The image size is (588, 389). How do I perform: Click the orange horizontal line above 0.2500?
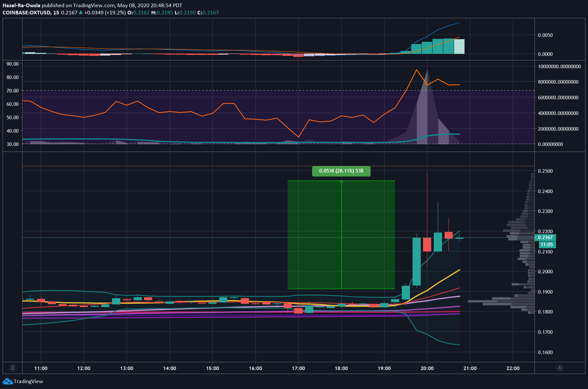(278, 166)
